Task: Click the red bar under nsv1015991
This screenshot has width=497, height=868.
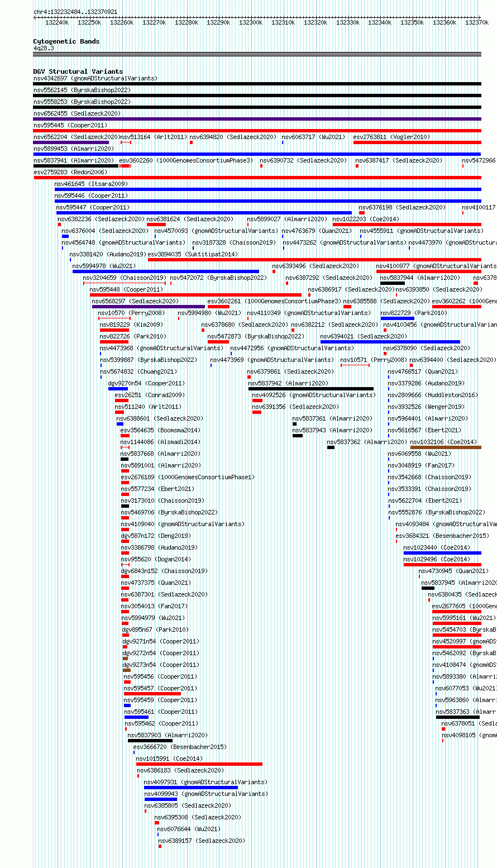Action: [199, 764]
